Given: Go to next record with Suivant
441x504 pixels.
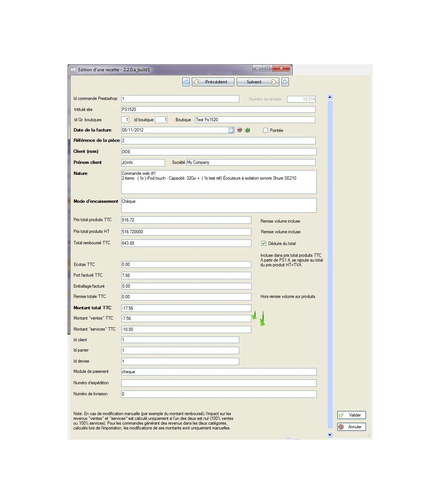Looking at the screenshot, I should (x=258, y=82).
